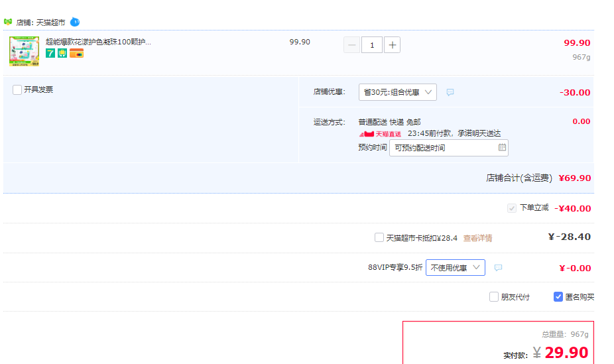Click the green 7-day return badge

(50, 53)
